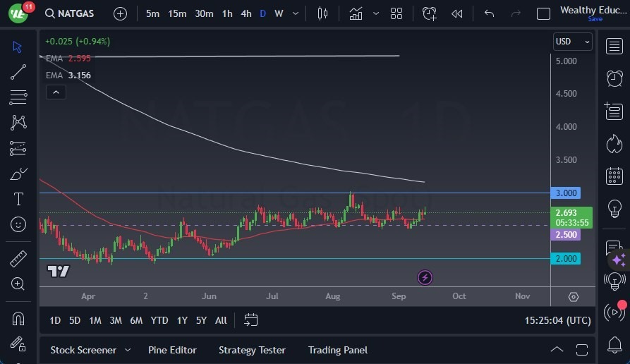Image resolution: width=630 pixels, height=364 pixels.
Task: Click the 3.000 price level label
Action: click(566, 193)
